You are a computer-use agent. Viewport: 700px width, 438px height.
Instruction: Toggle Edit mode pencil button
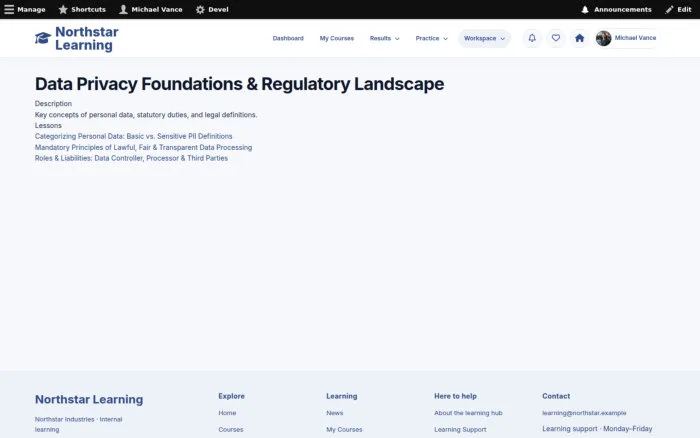coord(678,9)
